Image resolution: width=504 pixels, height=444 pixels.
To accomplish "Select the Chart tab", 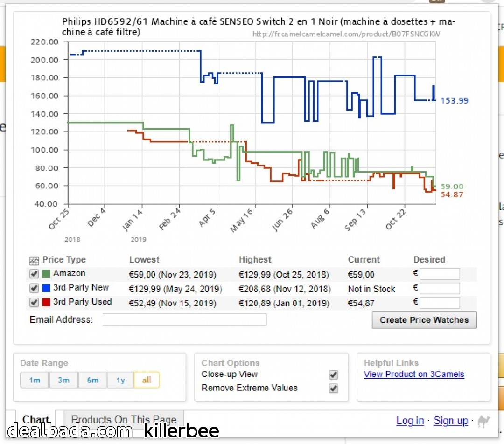I will 36,420.
